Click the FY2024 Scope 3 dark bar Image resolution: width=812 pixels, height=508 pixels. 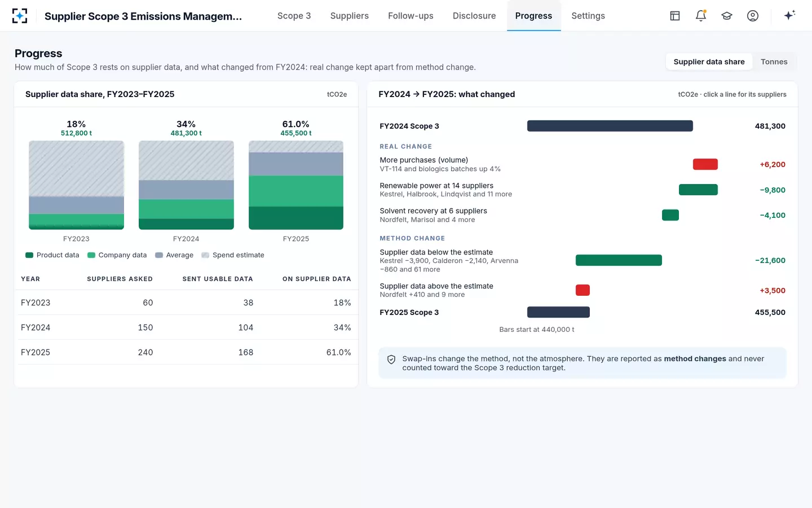click(x=610, y=126)
